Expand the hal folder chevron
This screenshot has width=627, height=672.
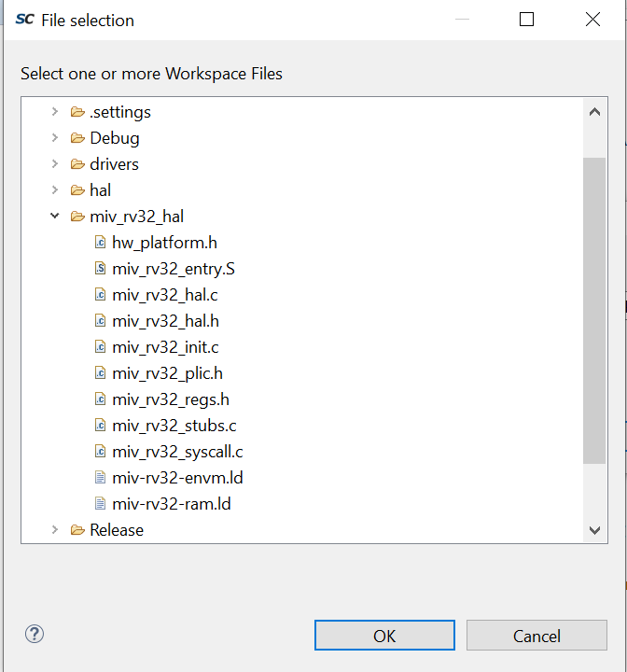tap(55, 190)
